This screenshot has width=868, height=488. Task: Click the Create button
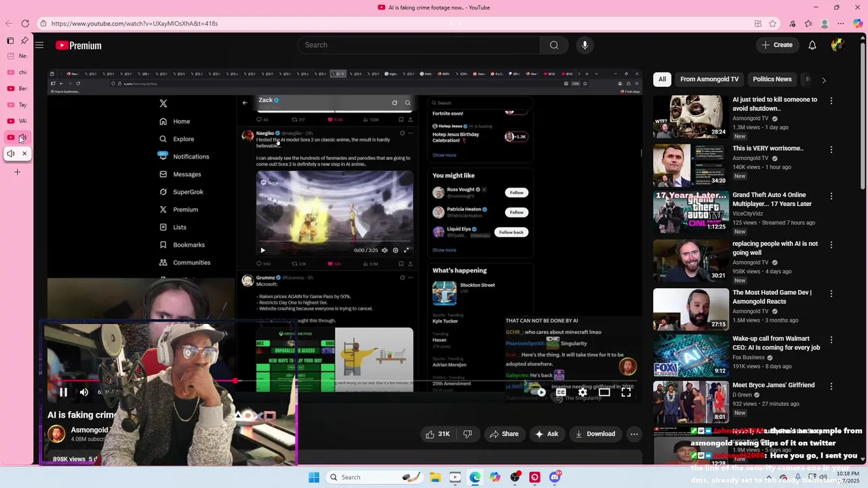click(x=776, y=45)
